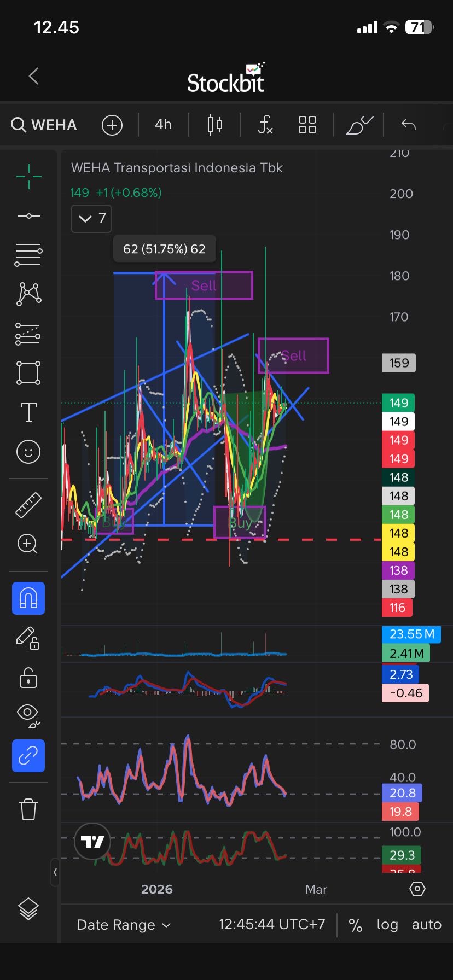Screen dimensions: 453x980
Task: Select the crosshair cursor tool
Action: coord(28,176)
